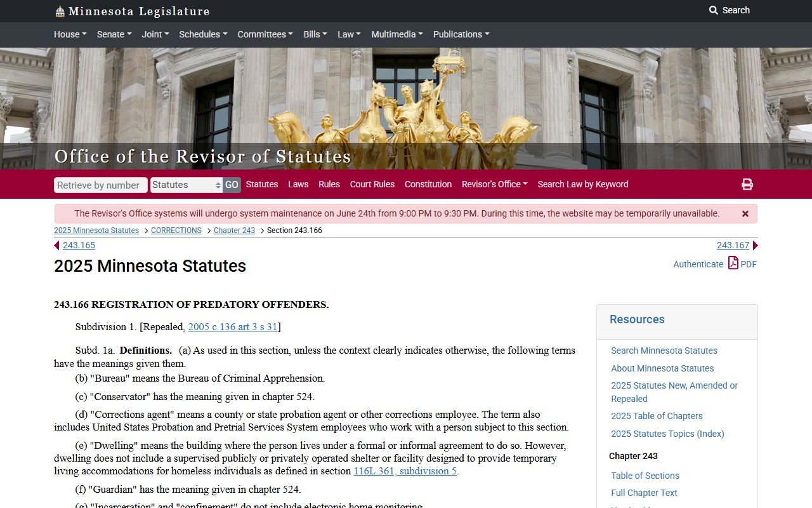This screenshot has width=812, height=508.
Task: Click the Retrieve by number field
Action: click(101, 185)
